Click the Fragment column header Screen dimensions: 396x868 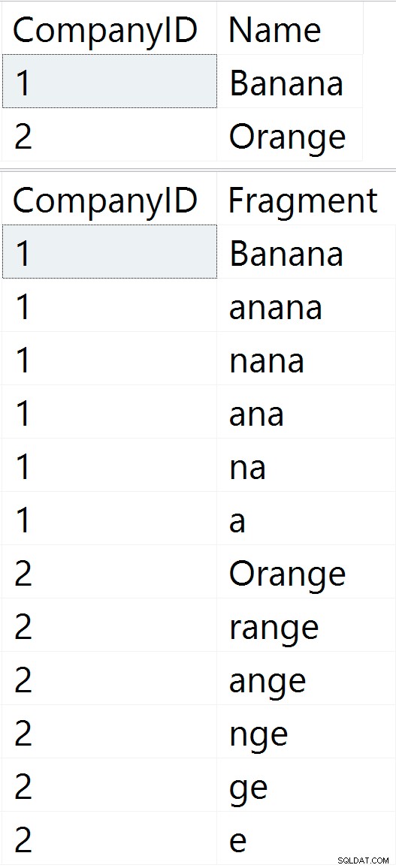coord(307,199)
